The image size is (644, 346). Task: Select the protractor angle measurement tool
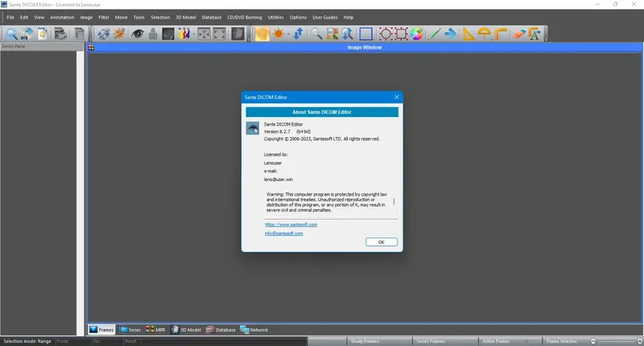click(x=485, y=34)
